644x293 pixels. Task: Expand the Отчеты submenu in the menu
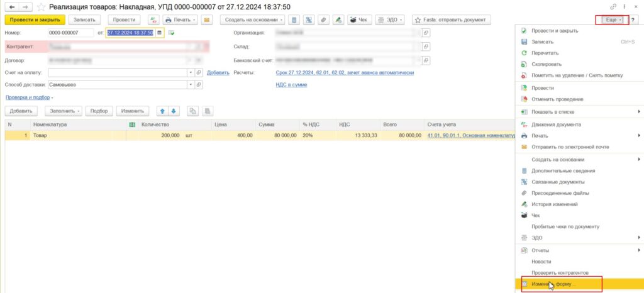click(579, 250)
